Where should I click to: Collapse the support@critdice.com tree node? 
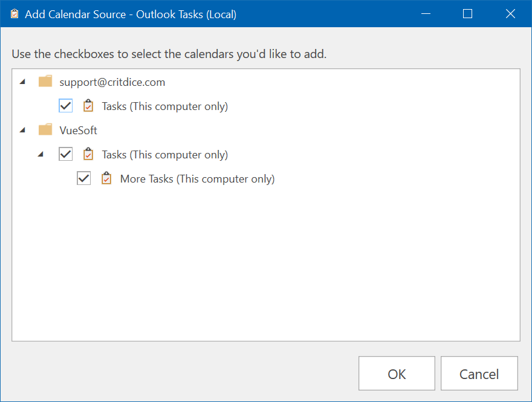click(x=23, y=82)
